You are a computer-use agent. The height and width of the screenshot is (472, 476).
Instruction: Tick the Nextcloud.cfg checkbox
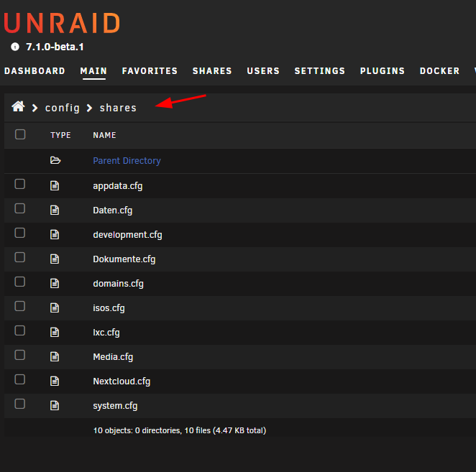[20, 379]
